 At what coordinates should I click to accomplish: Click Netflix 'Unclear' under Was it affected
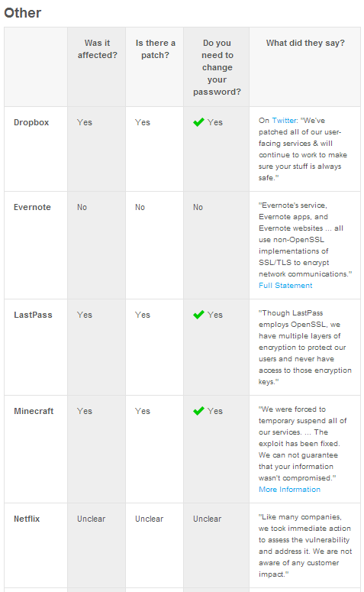click(92, 519)
